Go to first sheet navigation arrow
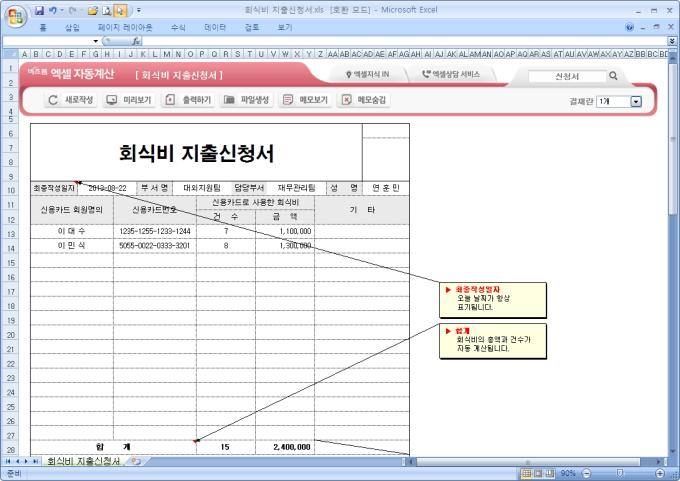 pos(8,461)
